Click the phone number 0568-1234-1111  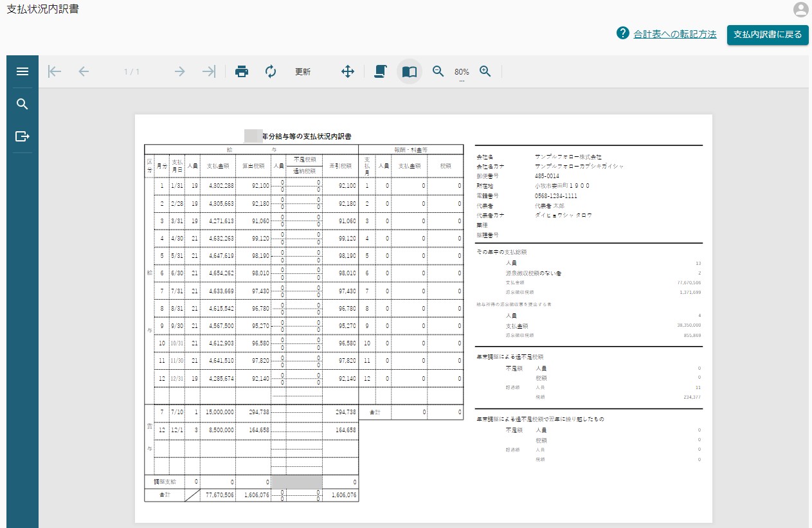coord(556,196)
